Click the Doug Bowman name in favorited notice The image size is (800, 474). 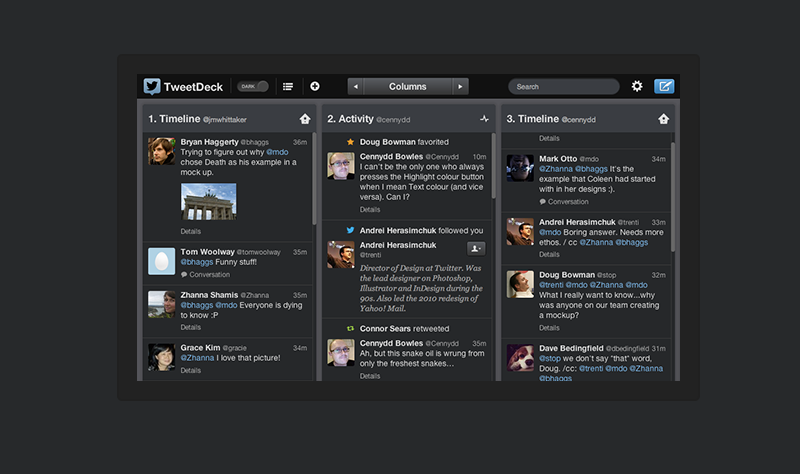pyautogui.click(x=387, y=142)
